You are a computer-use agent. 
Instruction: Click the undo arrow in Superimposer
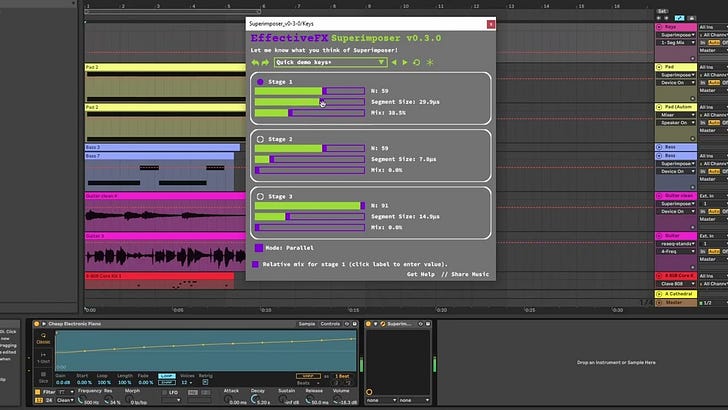point(255,62)
